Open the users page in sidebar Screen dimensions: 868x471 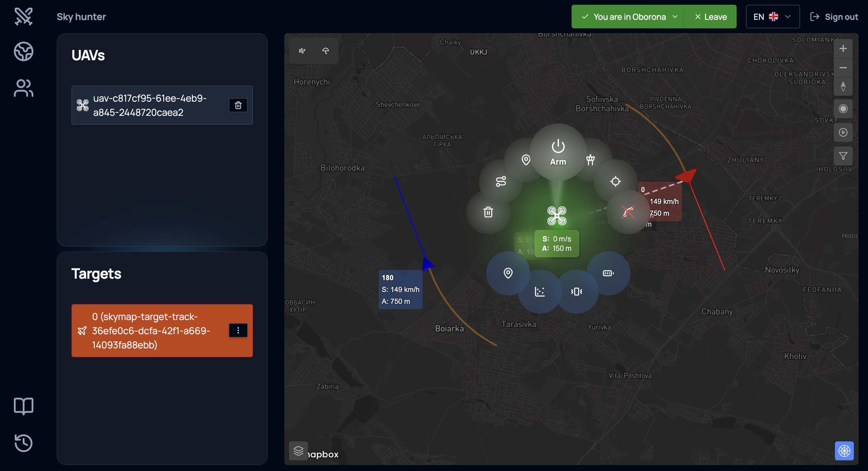coord(24,88)
